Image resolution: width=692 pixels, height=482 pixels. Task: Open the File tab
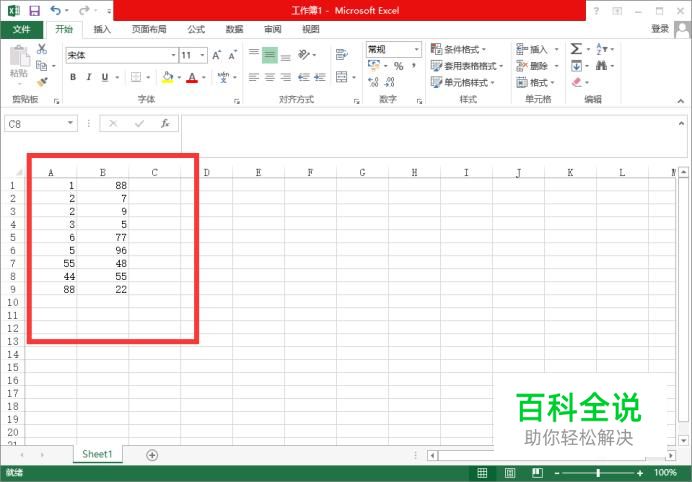tap(22, 30)
